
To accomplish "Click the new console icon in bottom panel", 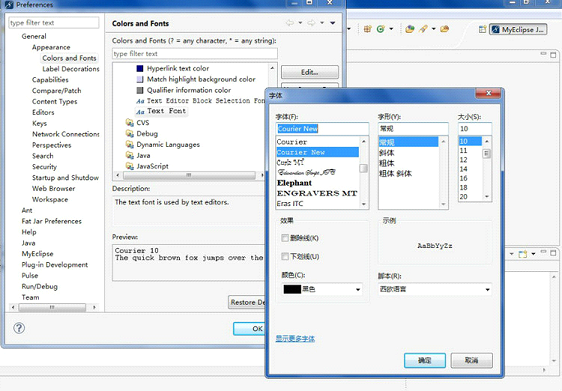I will (523, 254).
